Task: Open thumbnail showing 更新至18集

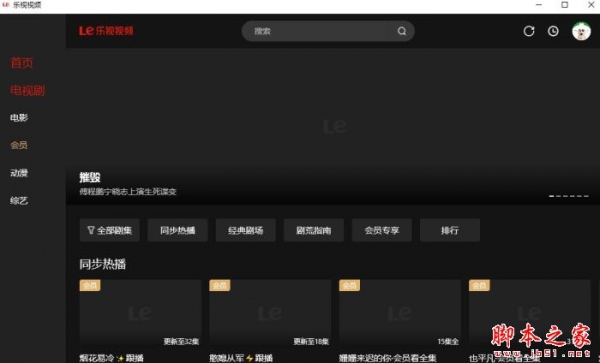Action: point(270,313)
